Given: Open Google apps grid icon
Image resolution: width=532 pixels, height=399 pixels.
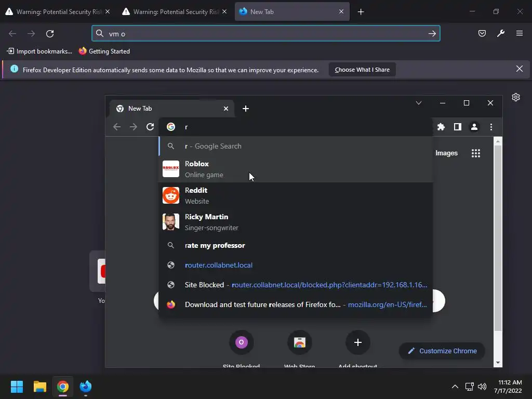Looking at the screenshot, I should (476, 153).
